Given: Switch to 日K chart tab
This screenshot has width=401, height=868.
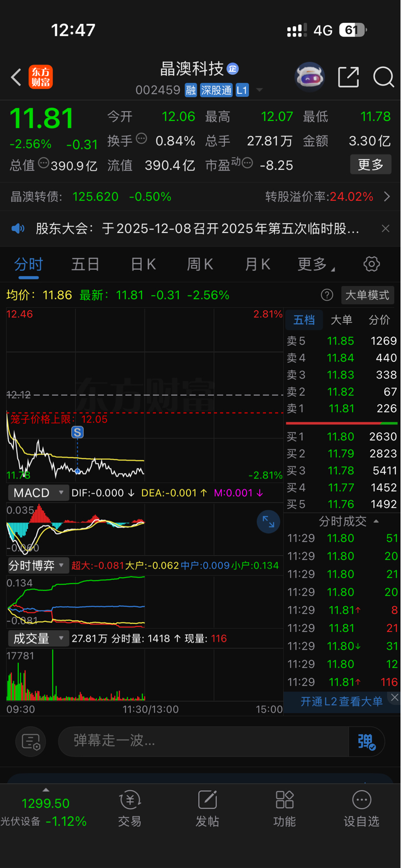Looking at the screenshot, I should tap(143, 264).
